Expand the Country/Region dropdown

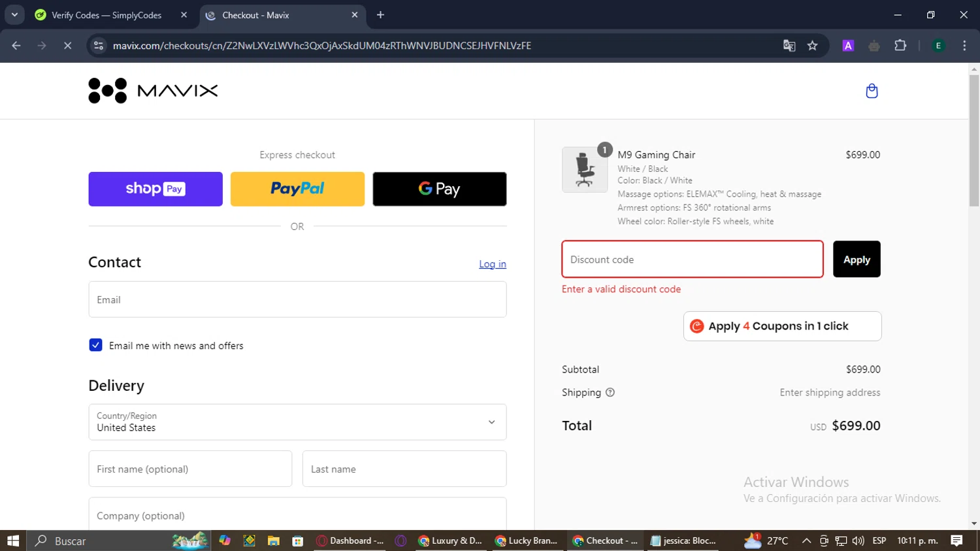coord(297,422)
